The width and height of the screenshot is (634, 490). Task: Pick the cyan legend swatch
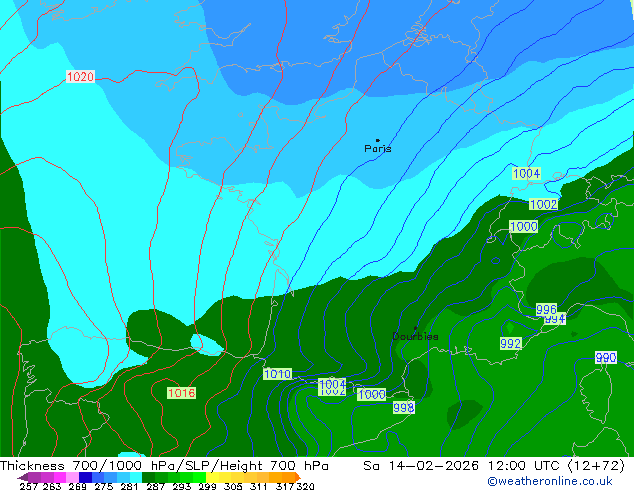136,477
